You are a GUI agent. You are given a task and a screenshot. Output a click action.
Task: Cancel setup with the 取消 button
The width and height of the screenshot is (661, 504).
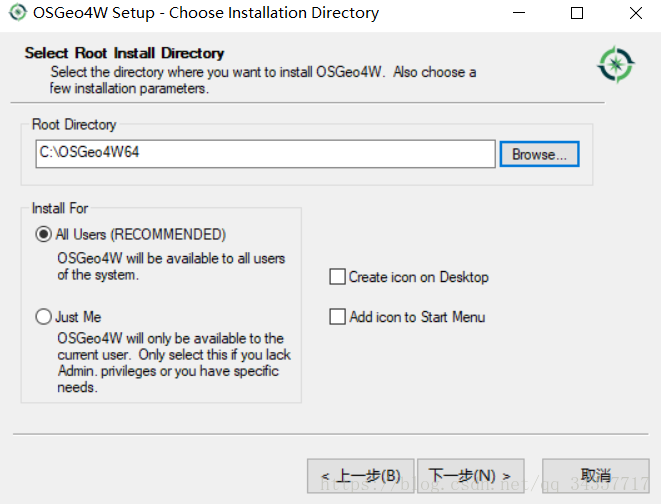pyautogui.click(x=596, y=476)
